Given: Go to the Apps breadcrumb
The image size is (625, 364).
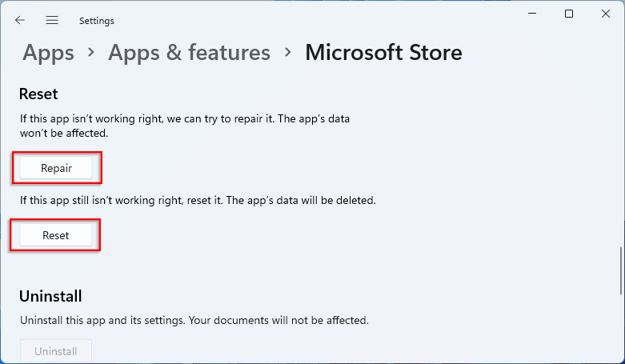Looking at the screenshot, I should [48, 53].
